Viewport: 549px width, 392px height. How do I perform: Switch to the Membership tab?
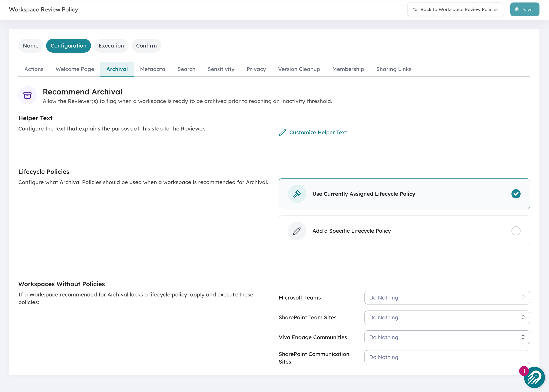pos(348,69)
